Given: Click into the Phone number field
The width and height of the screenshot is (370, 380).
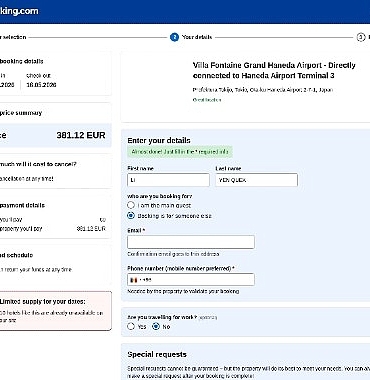Looking at the screenshot, I should point(191,280).
